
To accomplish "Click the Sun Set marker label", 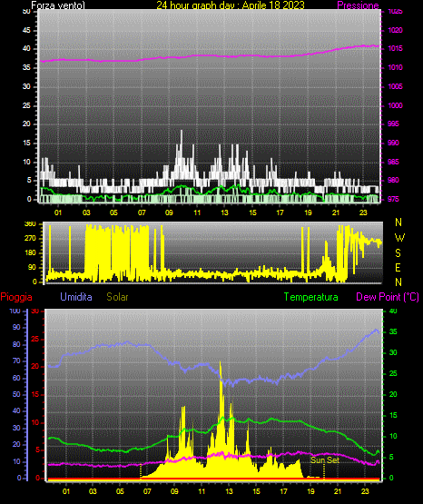I will click(325, 460).
